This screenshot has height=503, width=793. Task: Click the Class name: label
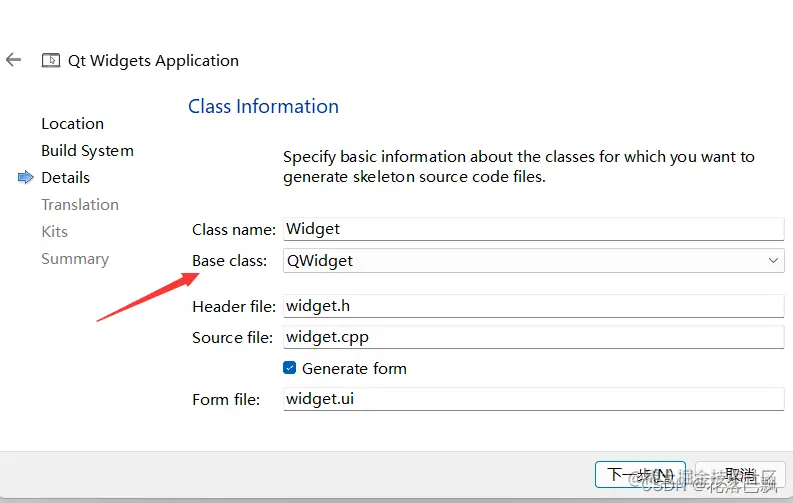tap(234, 230)
